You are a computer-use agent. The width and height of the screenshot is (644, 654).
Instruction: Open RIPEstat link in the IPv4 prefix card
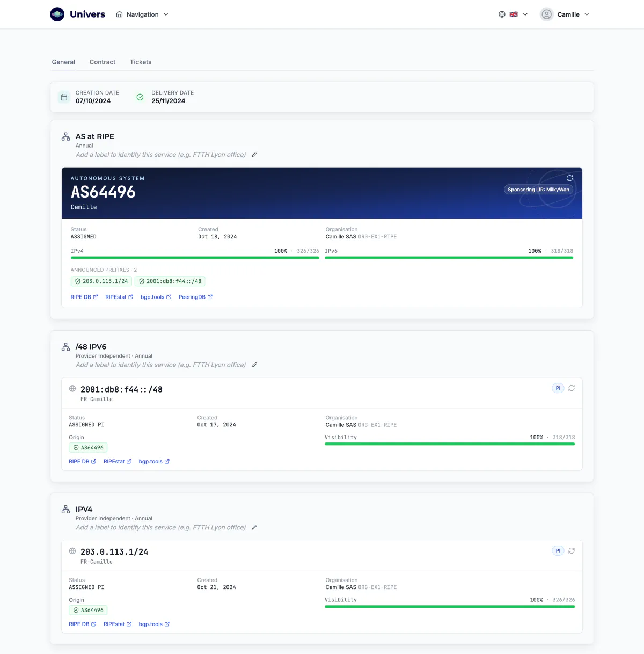click(118, 624)
